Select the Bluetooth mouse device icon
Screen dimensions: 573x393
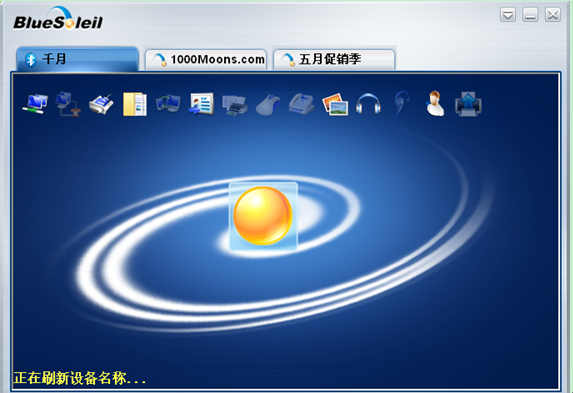(268, 105)
